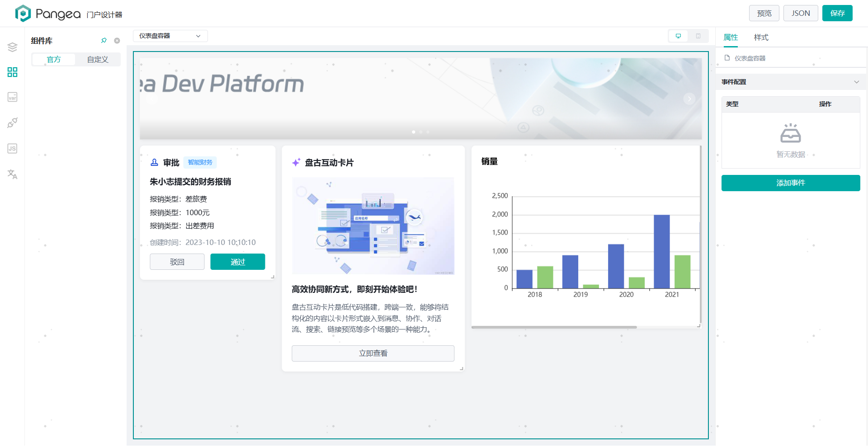Click the 类型 column header

click(x=732, y=104)
